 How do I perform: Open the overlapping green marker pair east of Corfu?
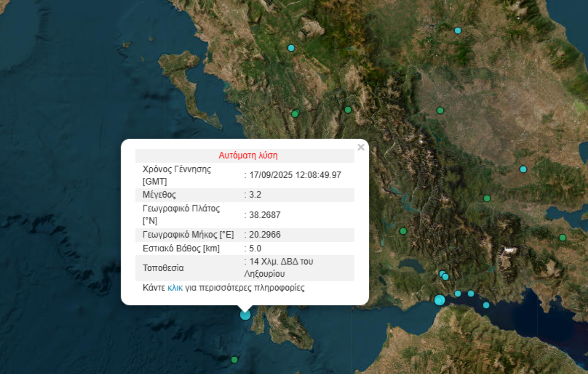coord(295,113)
